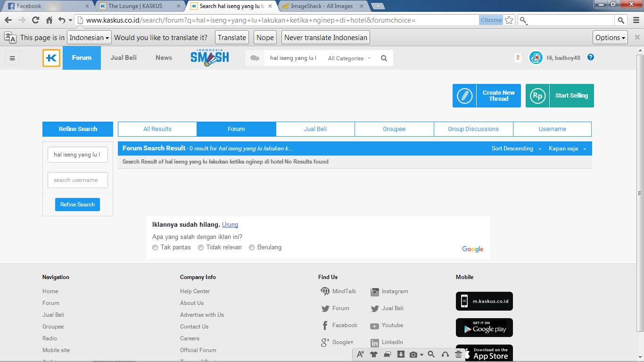Open the Indonesia Smash logo link
Viewport: 644px width, 362px height.
point(210,58)
